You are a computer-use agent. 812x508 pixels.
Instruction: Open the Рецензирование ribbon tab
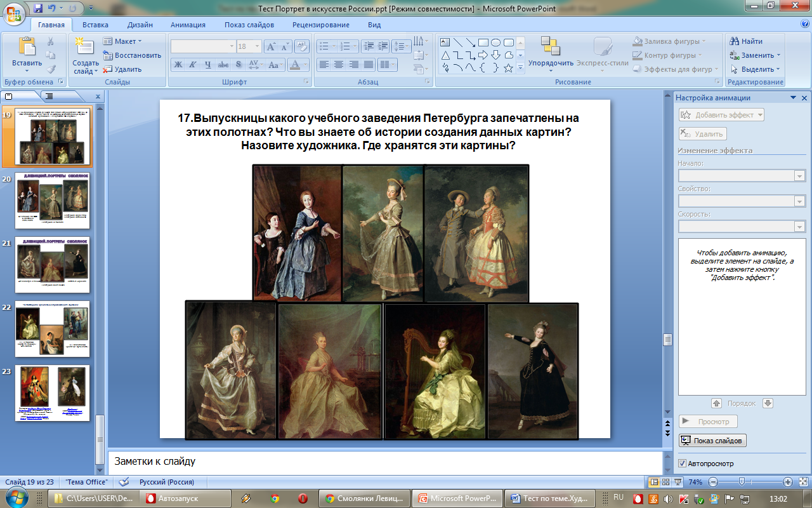pyautogui.click(x=321, y=25)
